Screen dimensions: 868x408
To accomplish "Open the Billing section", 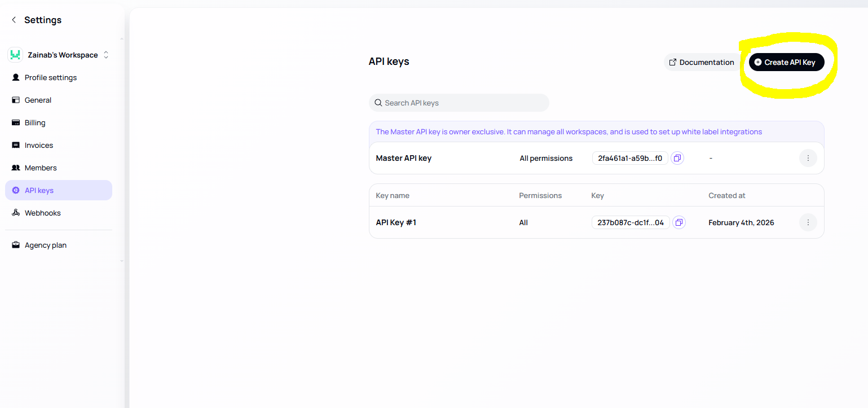I will (x=35, y=122).
